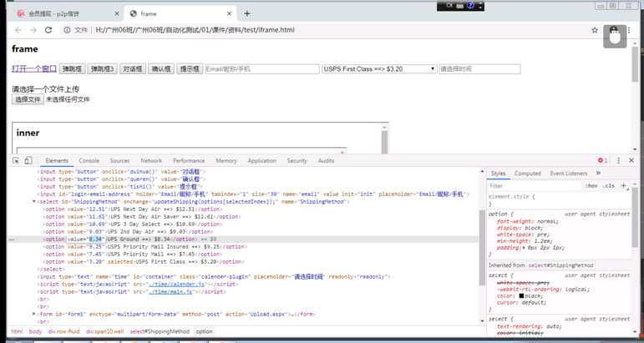Click select#ShippingMethod in breadcrumb bar
644x343 pixels.
[x=160, y=331]
